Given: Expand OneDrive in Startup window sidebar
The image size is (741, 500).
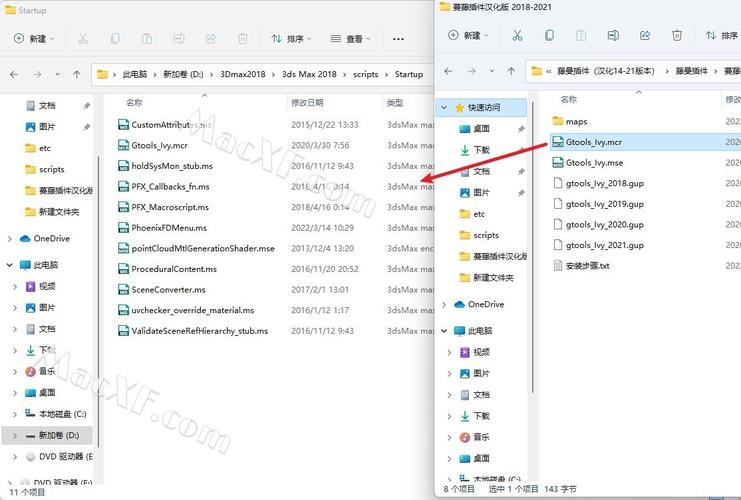Looking at the screenshot, I should [x=10, y=239].
